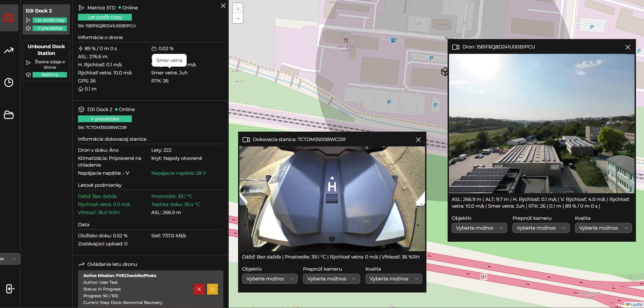Click the drone storage folder icon

pyautogui.click(x=154, y=48)
